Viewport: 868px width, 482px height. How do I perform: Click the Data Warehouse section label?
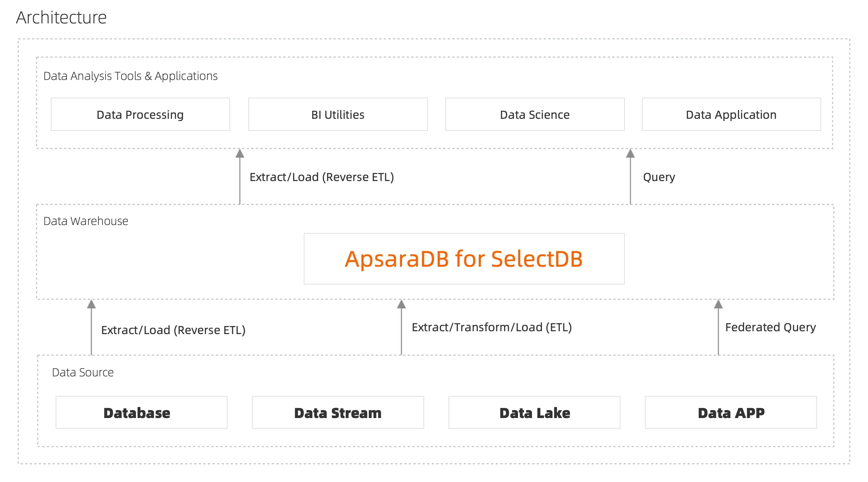tap(86, 221)
